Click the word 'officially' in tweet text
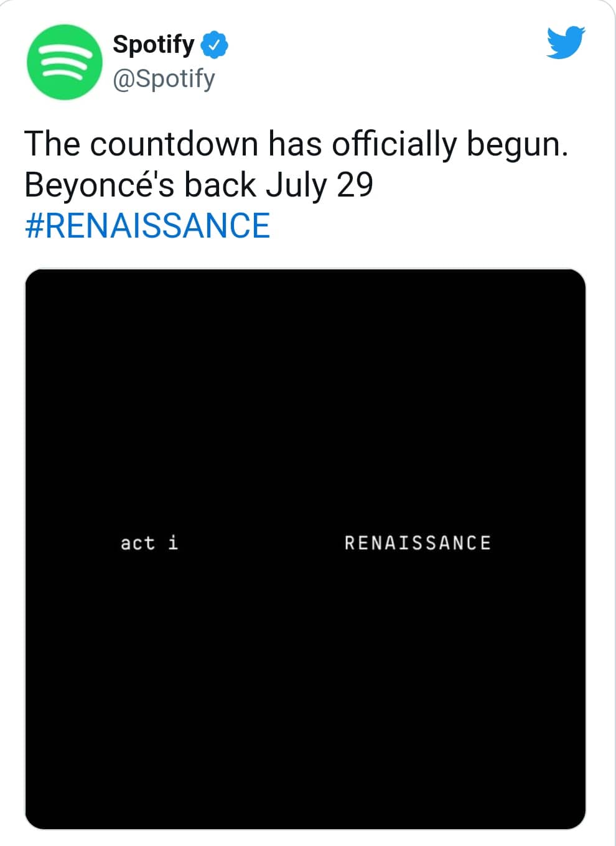The height and width of the screenshot is (846, 616). coord(394,145)
